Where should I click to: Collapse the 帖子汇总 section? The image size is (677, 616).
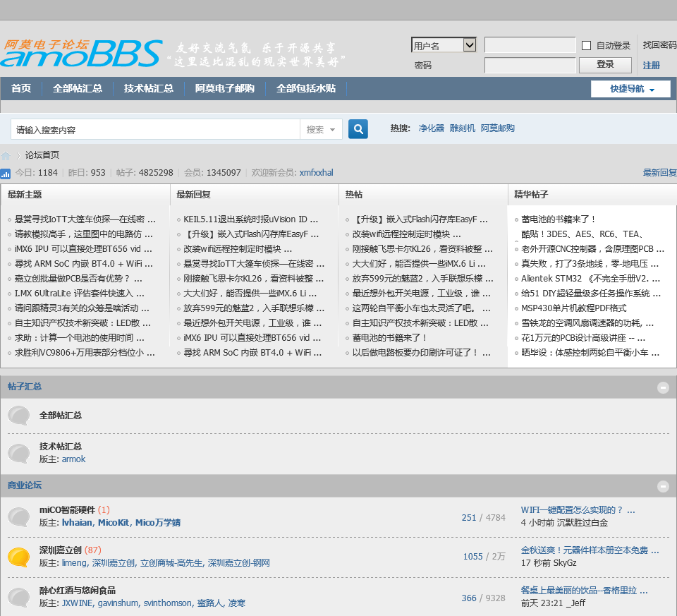(663, 387)
